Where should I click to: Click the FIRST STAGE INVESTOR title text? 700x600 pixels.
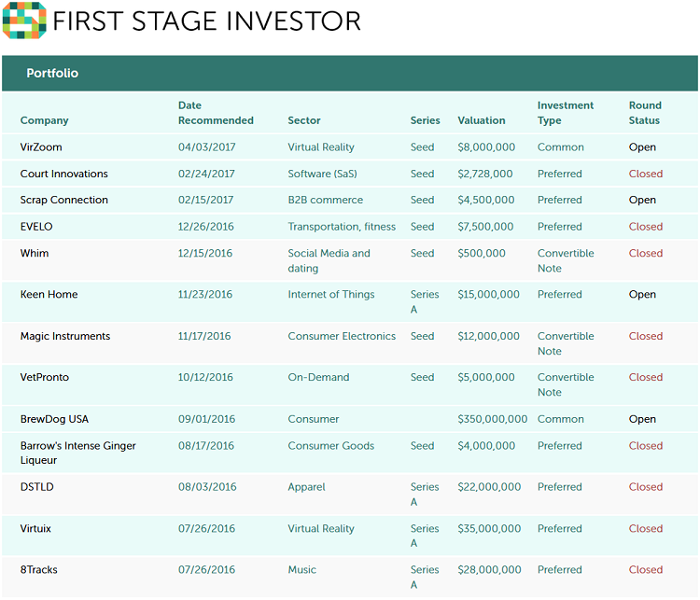click(x=206, y=21)
